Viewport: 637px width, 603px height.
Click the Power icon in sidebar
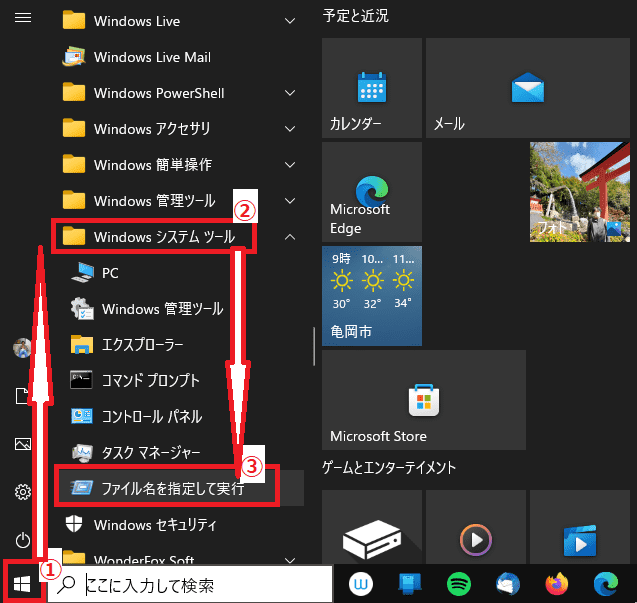[x=22, y=539]
